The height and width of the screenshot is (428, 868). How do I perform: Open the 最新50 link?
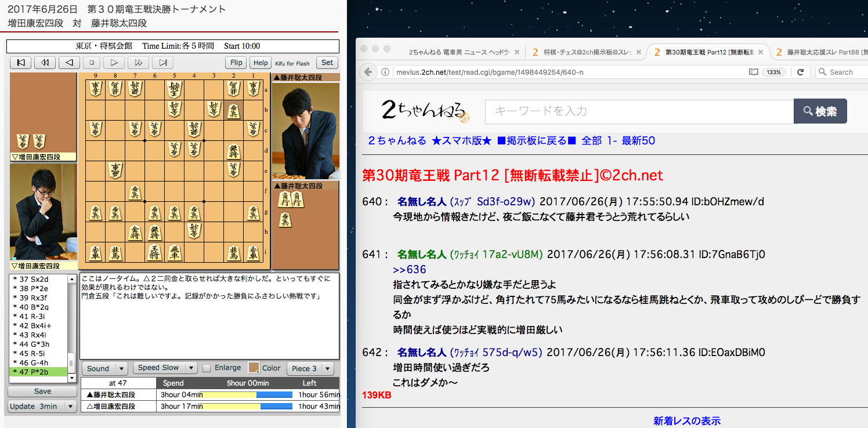point(638,140)
